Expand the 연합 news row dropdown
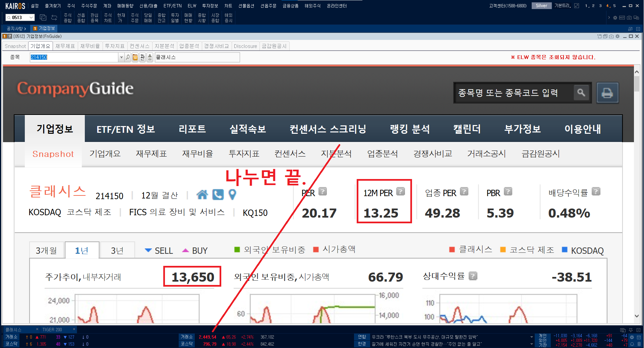The width and height of the screenshot is (644, 348). (x=531, y=337)
